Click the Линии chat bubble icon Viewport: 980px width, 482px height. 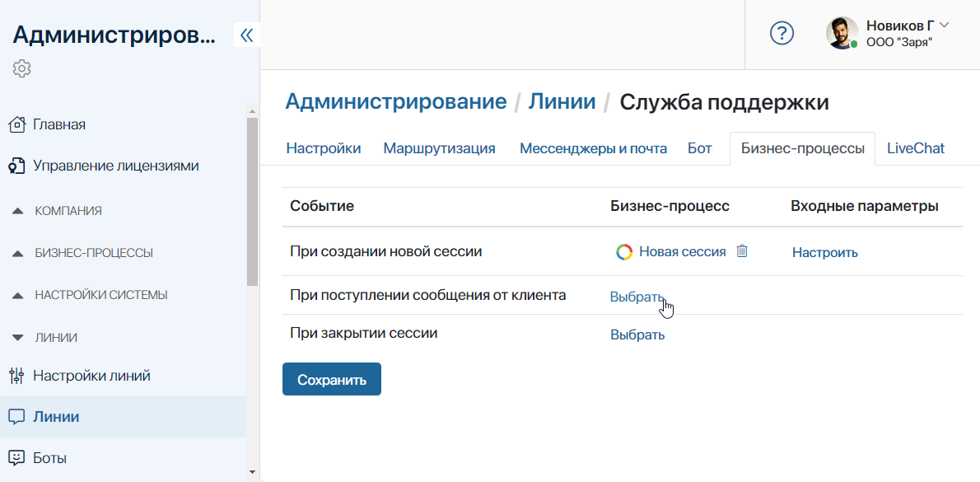(16, 416)
